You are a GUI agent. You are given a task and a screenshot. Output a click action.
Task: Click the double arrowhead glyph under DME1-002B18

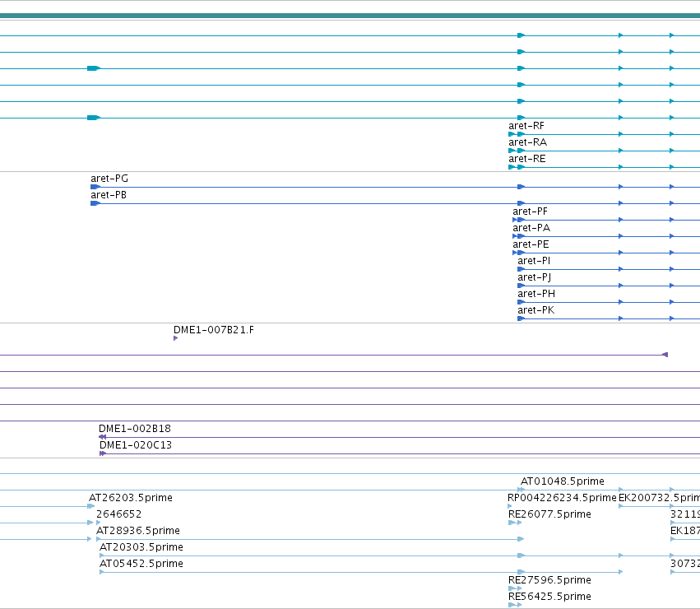click(x=102, y=438)
